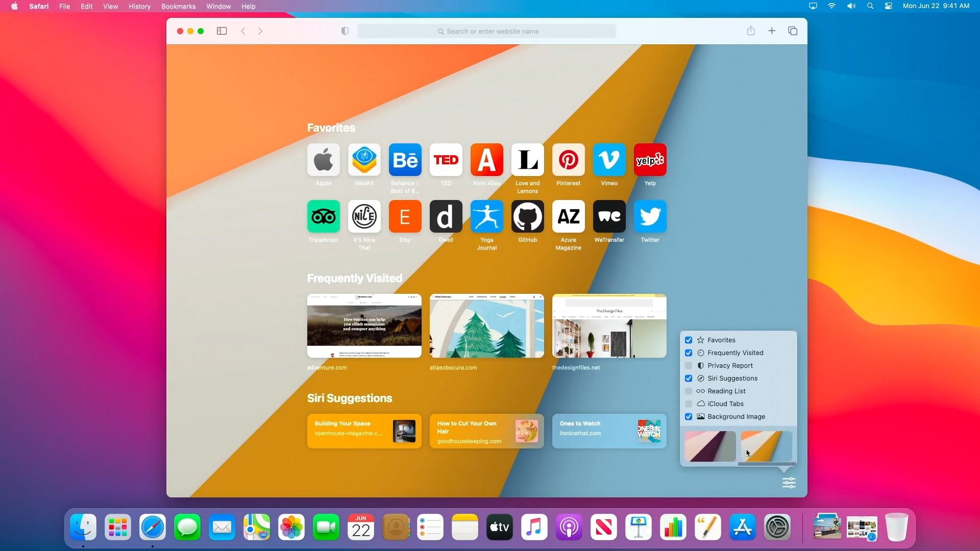Open the atlasobscura.com frequently visited page

[487, 326]
